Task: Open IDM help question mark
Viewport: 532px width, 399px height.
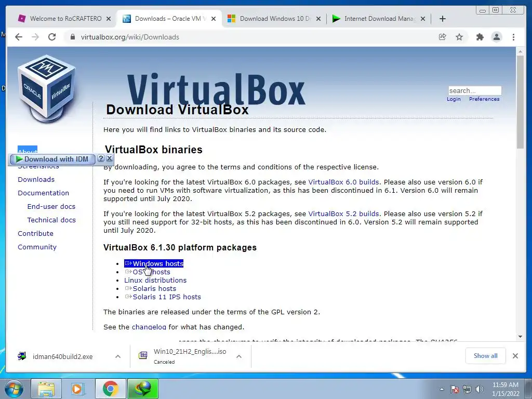Action: [x=101, y=158]
